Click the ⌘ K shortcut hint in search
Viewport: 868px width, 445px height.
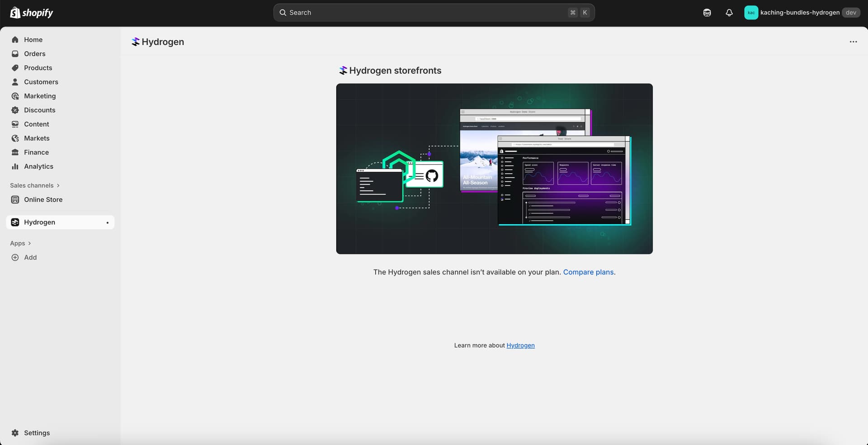click(579, 13)
